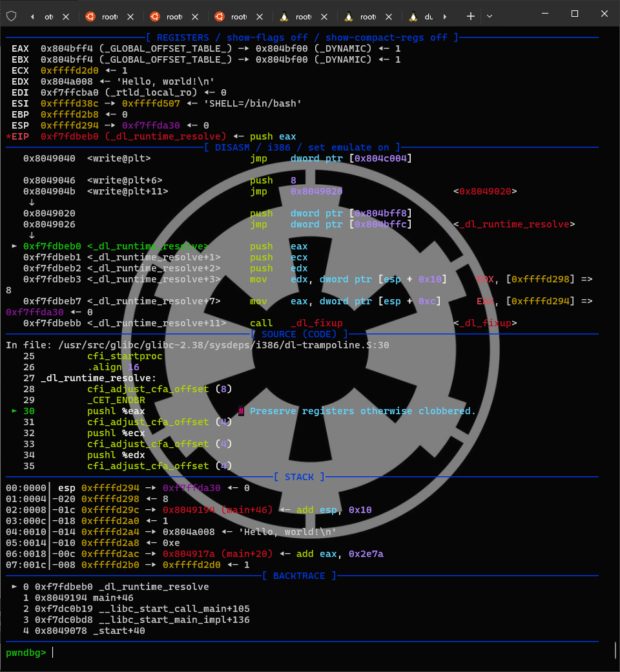Click backtrace frame 2 __libc_start_call_main+105
The image size is (620, 672).
[x=136, y=609]
